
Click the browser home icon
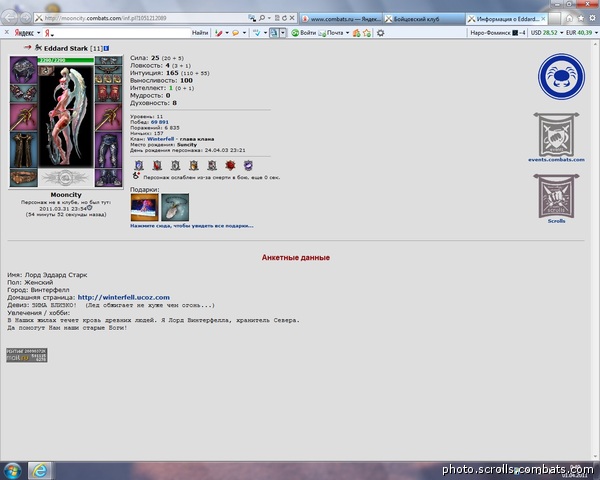[x=569, y=18]
